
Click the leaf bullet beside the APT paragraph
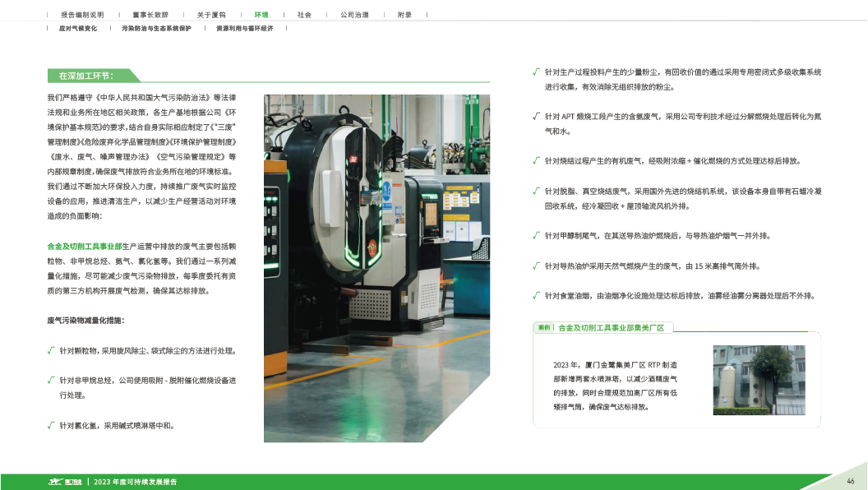pos(536,116)
